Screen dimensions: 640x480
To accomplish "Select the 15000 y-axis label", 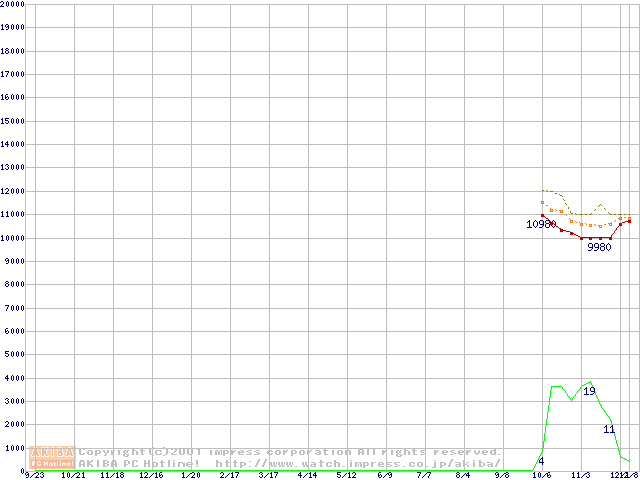I will coord(14,121).
